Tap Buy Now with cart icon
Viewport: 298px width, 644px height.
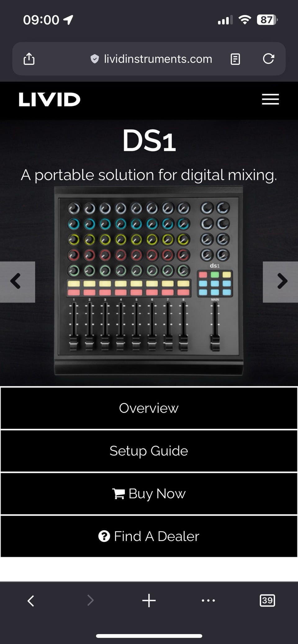pos(149,494)
